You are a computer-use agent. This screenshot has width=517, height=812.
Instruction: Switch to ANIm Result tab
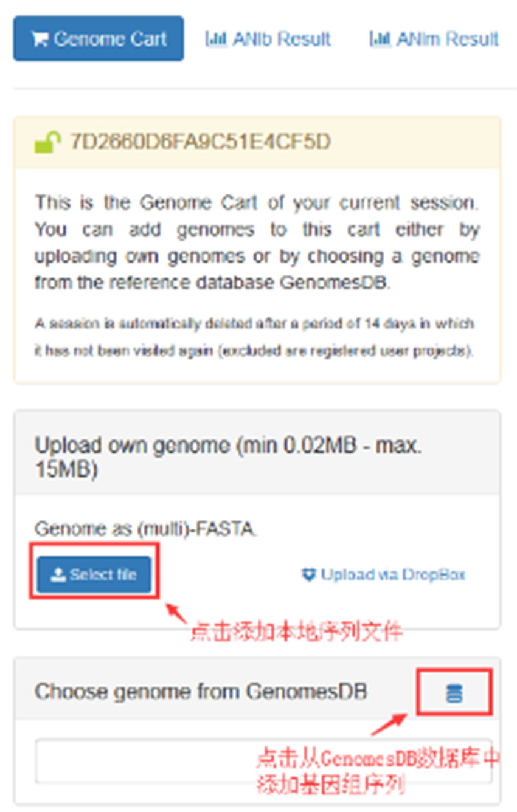tap(434, 39)
